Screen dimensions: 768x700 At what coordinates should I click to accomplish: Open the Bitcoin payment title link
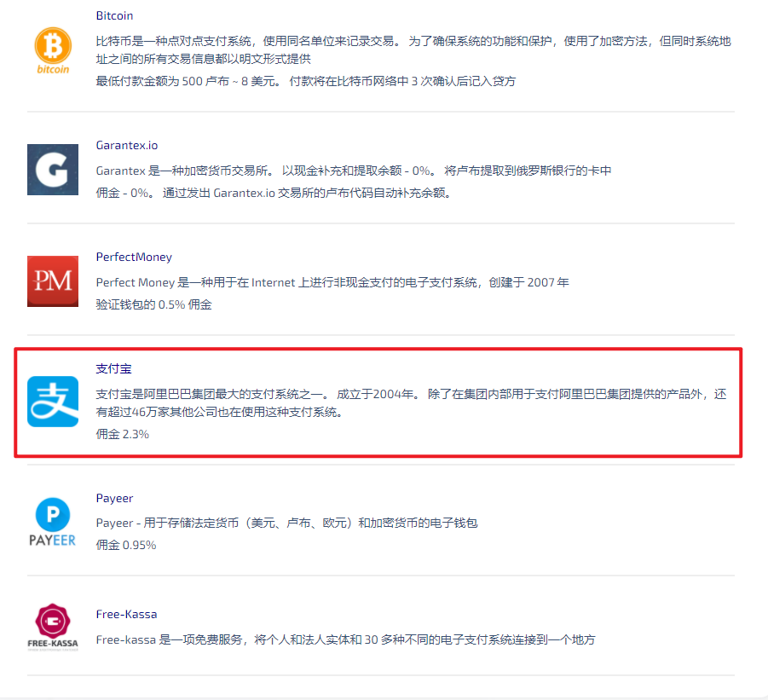114,15
